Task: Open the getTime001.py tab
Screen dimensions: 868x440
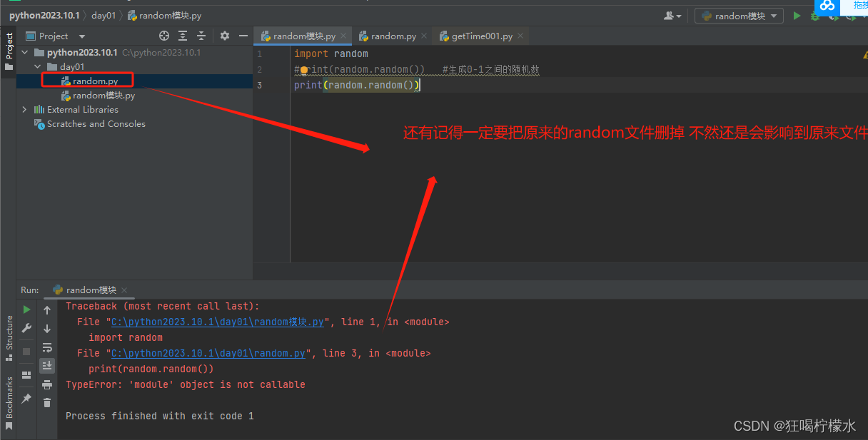Action: (482, 34)
